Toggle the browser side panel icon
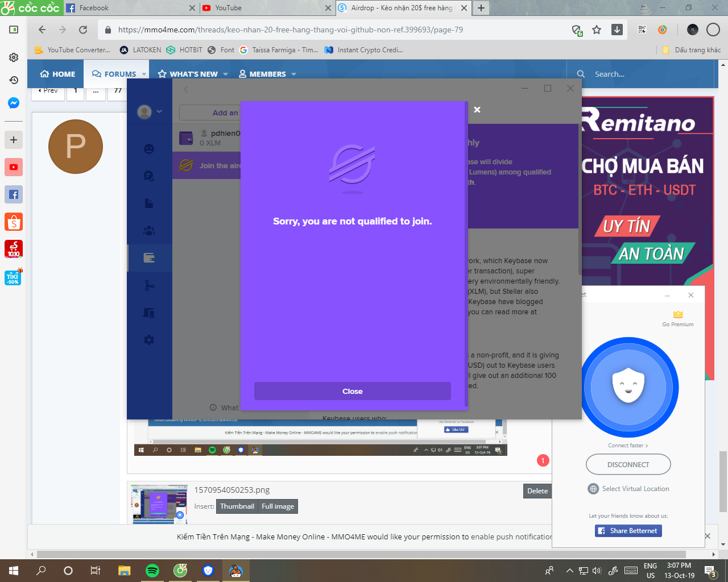Viewport: 728px width, 582px height. pos(14,30)
